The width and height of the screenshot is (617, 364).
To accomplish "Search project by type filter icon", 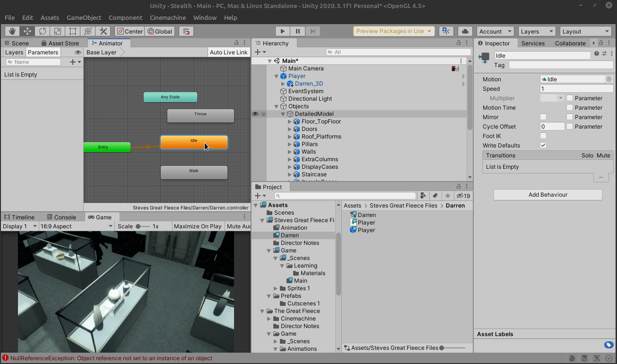I will coord(423,196).
